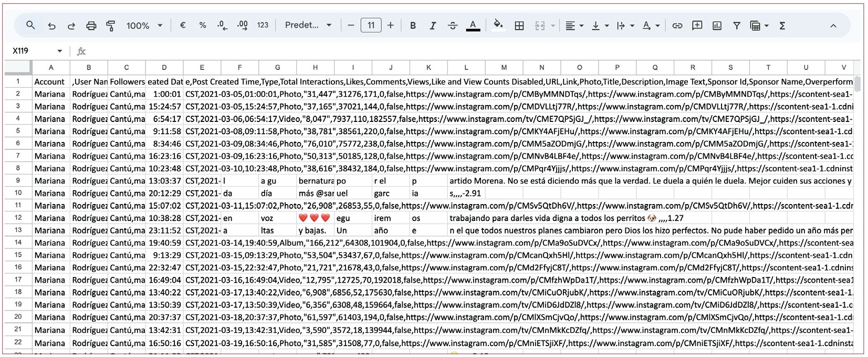Select row 12 header
This screenshot has width=868, height=357.
click(x=18, y=218)
